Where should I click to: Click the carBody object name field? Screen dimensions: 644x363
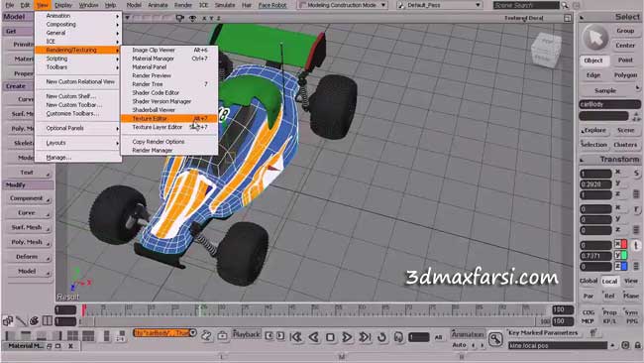click(610, 104)
